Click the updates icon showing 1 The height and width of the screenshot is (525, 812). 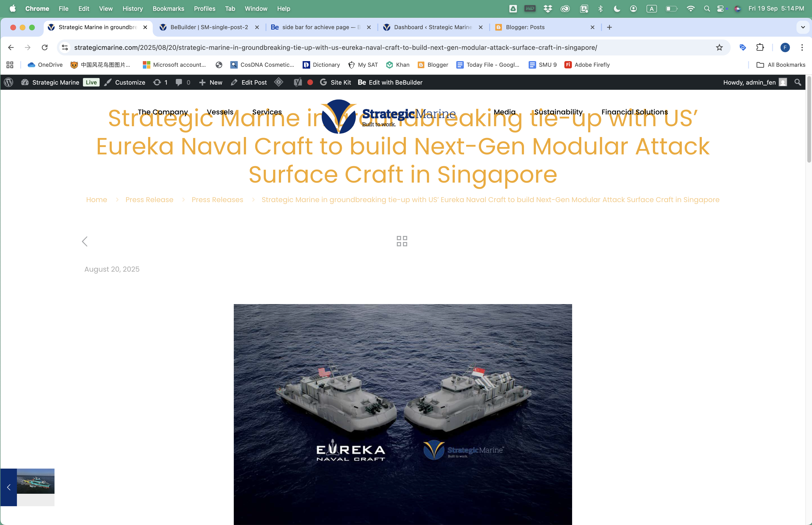160,82
